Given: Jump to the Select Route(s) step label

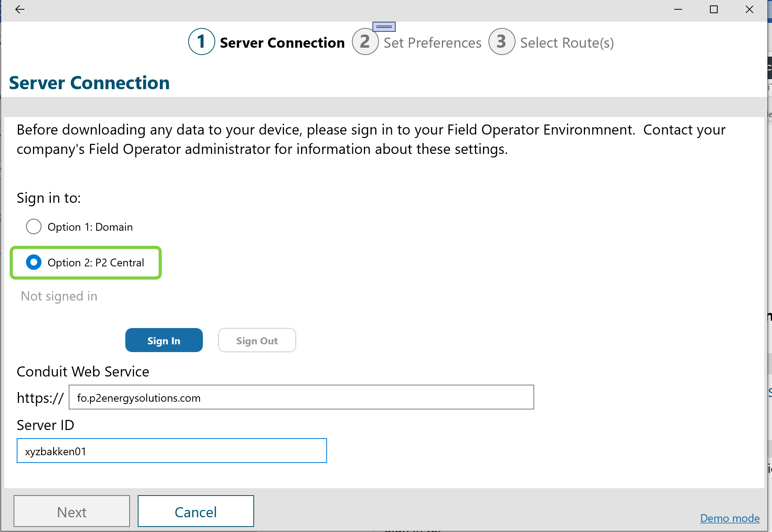Looking at the screenshot, I should [567, 43].
